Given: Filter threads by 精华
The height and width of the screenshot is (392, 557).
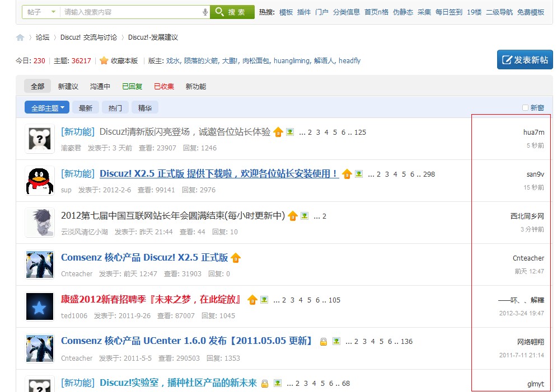Looking at the screenshot, I should 145,107.
